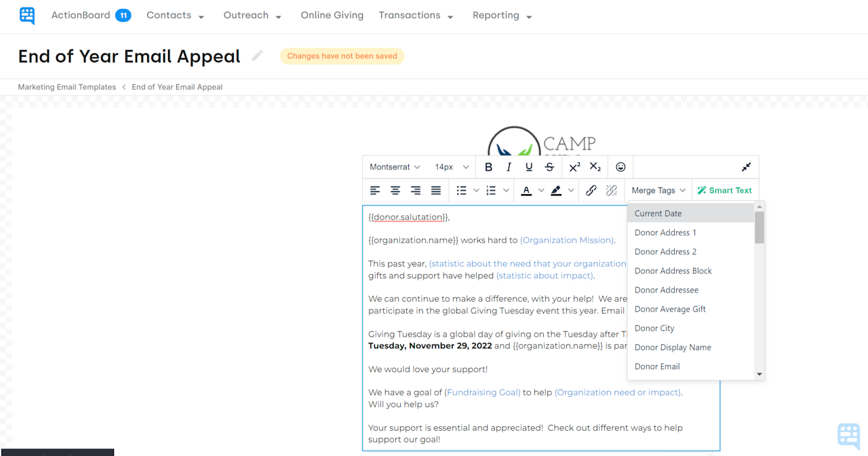Toggle strikethrough formatting
This screenshot has width=868, height=456.
[549, 166]
